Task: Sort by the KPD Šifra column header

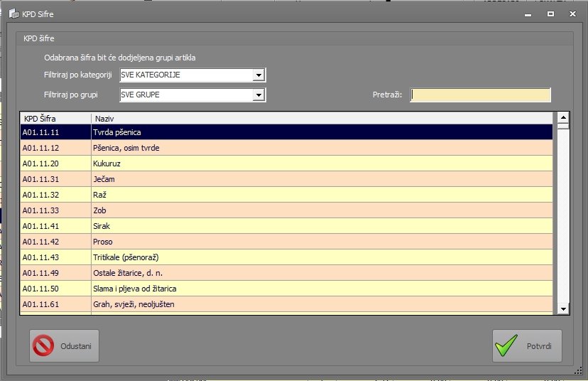Action: tap(55, 118)
